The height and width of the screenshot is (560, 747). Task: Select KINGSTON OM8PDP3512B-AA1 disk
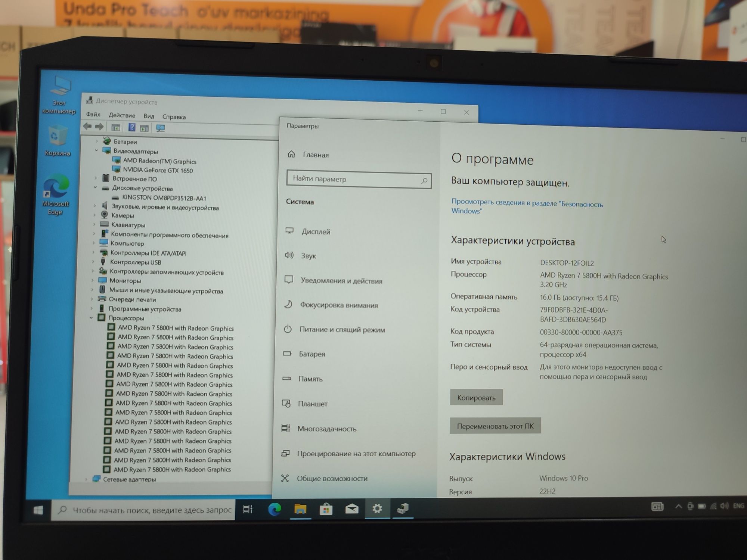click(x=164, y=198)
